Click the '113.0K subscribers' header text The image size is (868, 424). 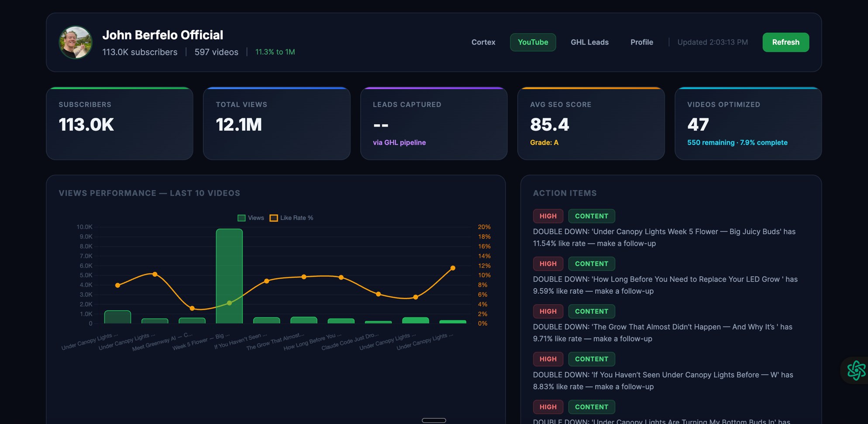coord(140,52)
